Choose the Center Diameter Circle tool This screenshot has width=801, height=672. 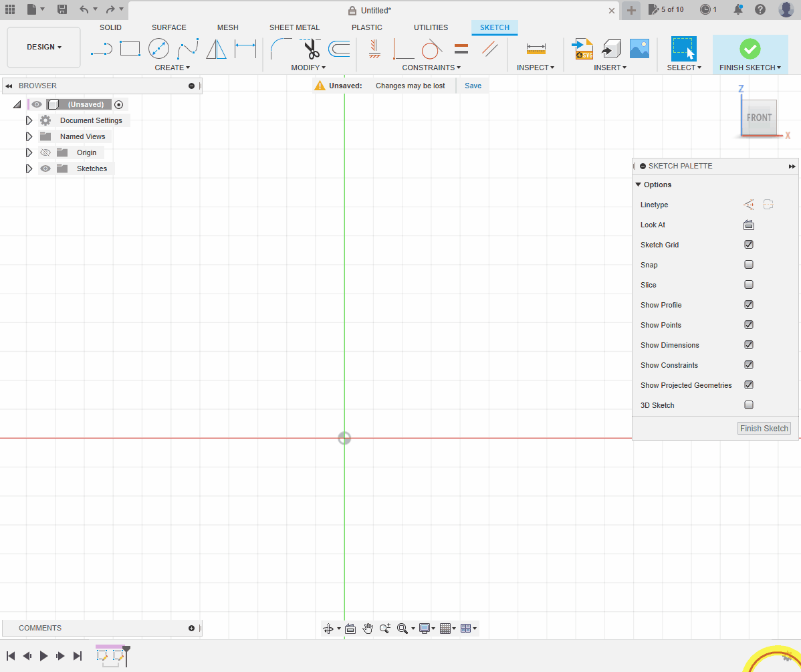[158, 49]
